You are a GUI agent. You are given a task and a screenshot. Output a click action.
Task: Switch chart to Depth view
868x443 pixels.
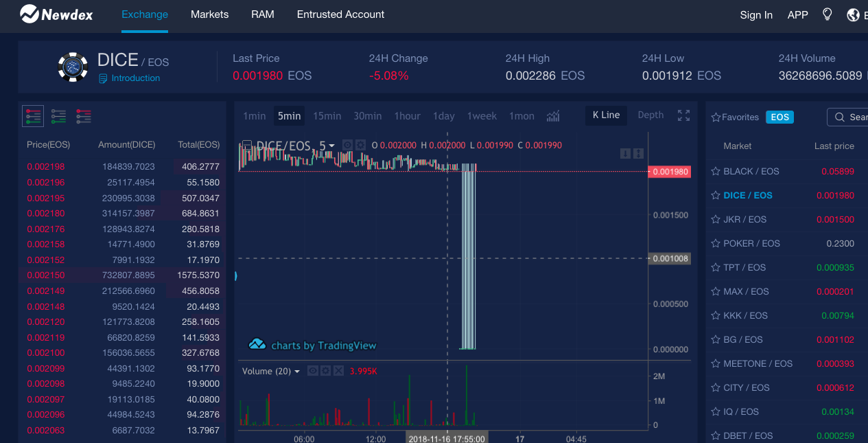650,115
